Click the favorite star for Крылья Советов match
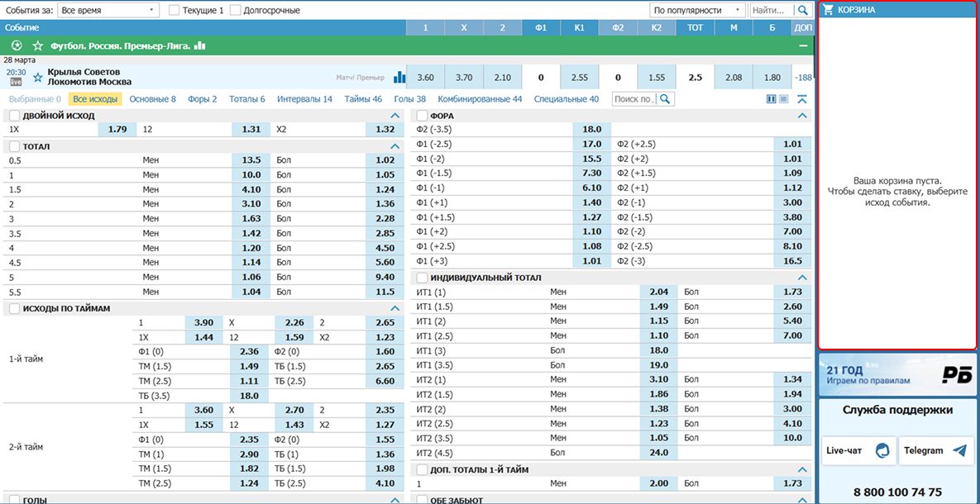 pyautogui.click(x=37, y=77)
